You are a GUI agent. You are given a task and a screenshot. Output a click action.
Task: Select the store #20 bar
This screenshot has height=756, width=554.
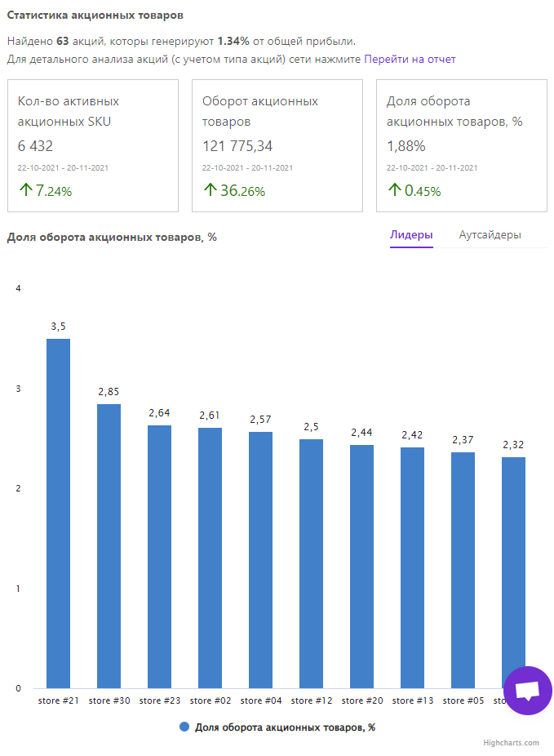point(361,566)
